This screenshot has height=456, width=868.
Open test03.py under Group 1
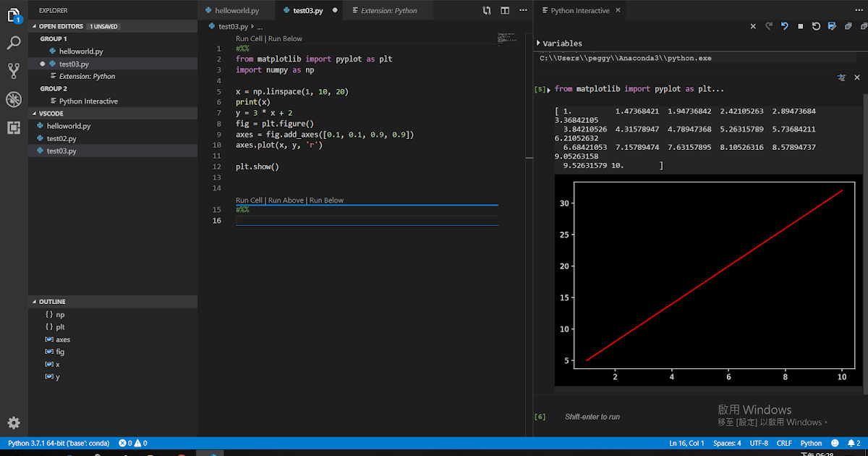112,64
